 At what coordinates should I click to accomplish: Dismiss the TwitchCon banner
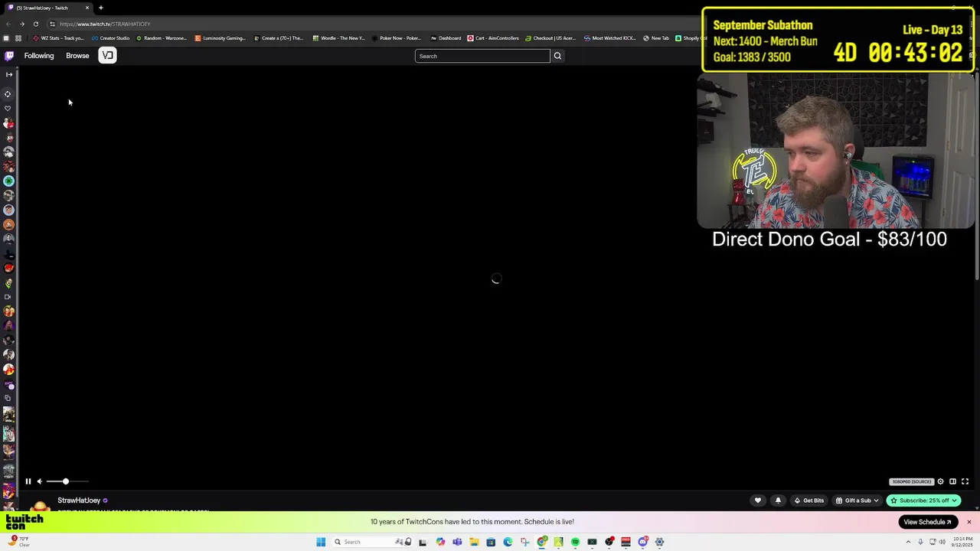point(969,522)
